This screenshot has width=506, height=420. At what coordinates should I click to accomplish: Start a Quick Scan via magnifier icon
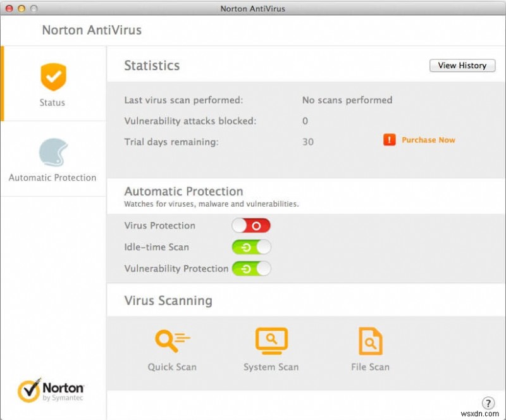[172, 342]
